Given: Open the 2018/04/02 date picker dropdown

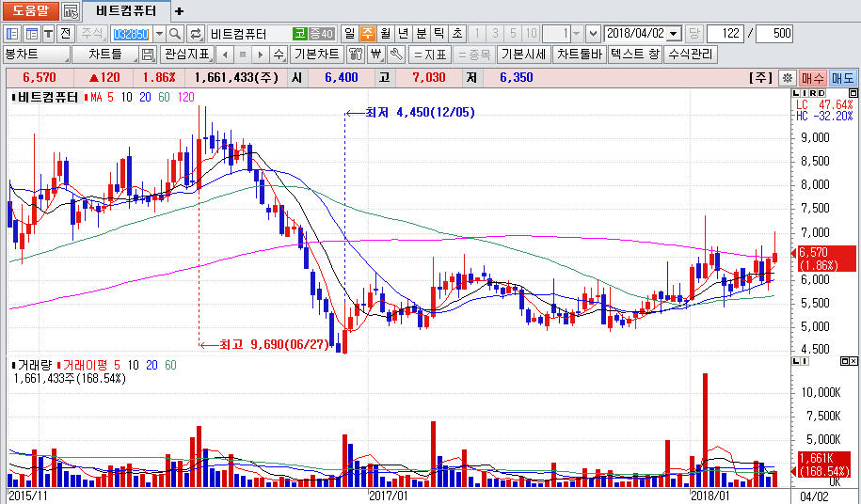Looking at the screenshot, I should pyautogui.click(x=674, y=34).
